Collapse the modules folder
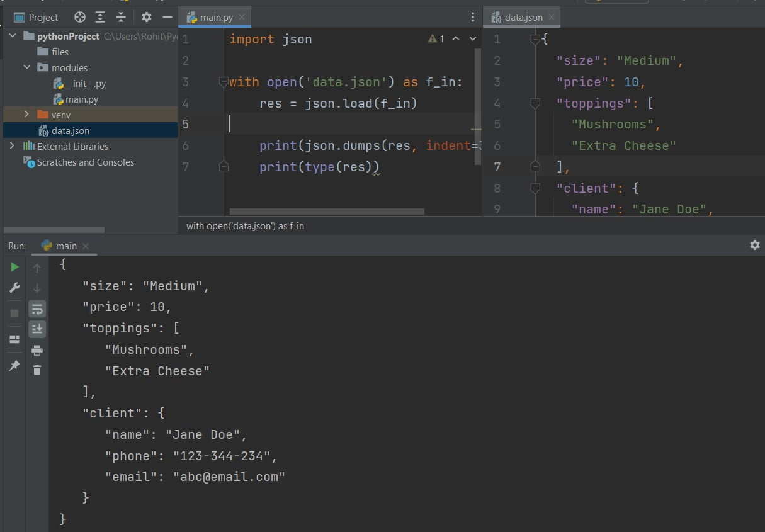This screenshot has height=532, width=765. coord(26,67)
